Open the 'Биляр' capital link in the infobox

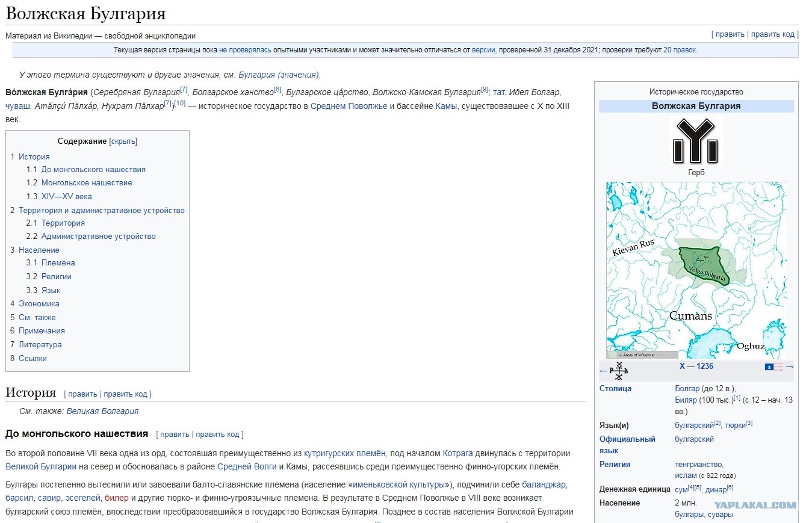[x=686, y=400]
